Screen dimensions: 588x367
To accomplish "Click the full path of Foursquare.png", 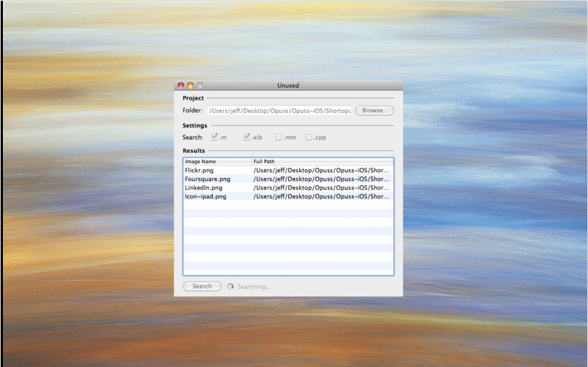I will (x=321, y=179).
